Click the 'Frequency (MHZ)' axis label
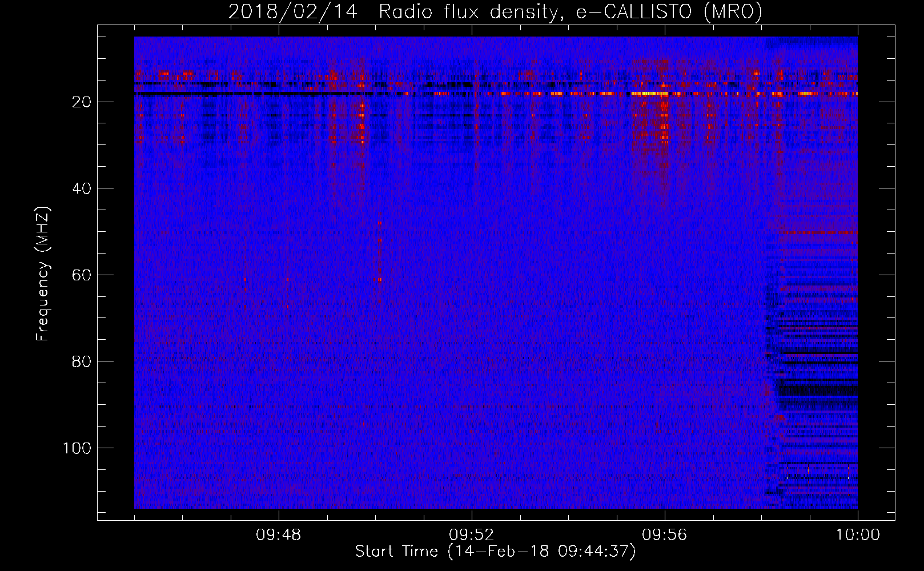Screen dimensions: 924x571 [43, 274]
